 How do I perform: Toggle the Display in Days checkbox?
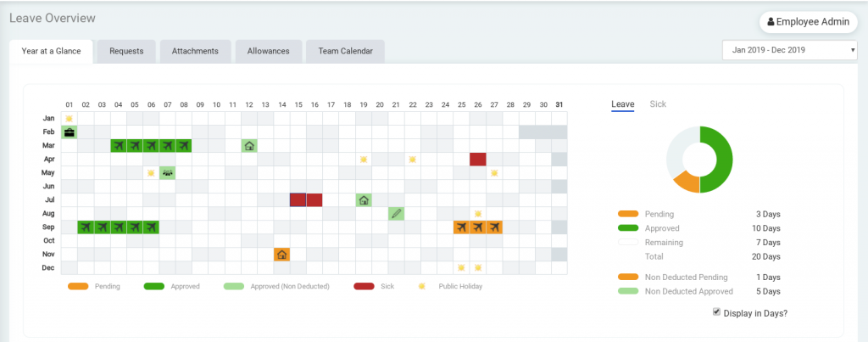tap(717, 313)
